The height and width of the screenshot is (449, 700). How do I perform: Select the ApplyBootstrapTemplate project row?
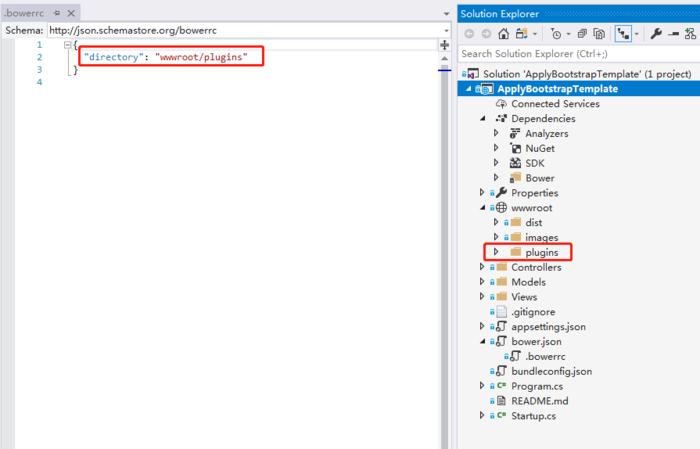(x=579, y=89)
